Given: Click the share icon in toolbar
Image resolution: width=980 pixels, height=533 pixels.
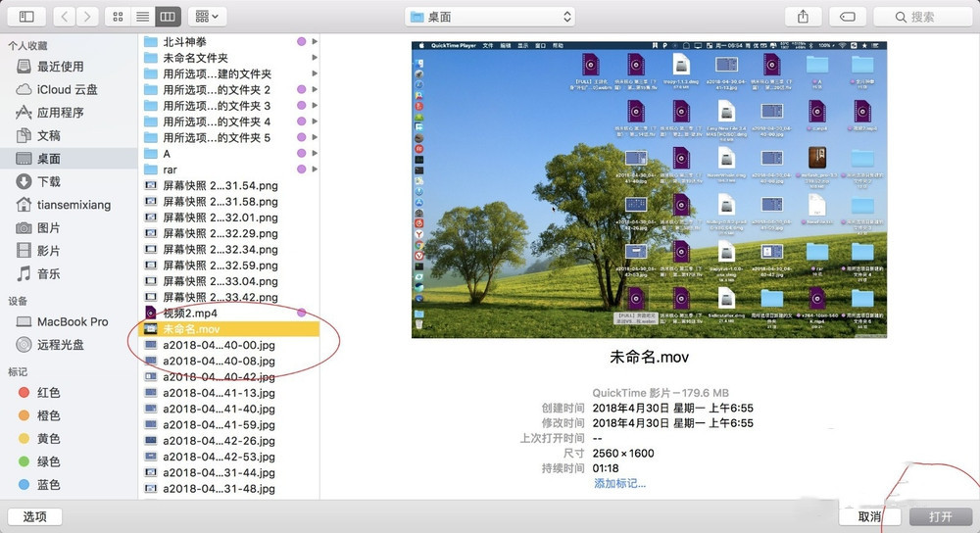Looking at the screenshot, I should click(804, 17).
